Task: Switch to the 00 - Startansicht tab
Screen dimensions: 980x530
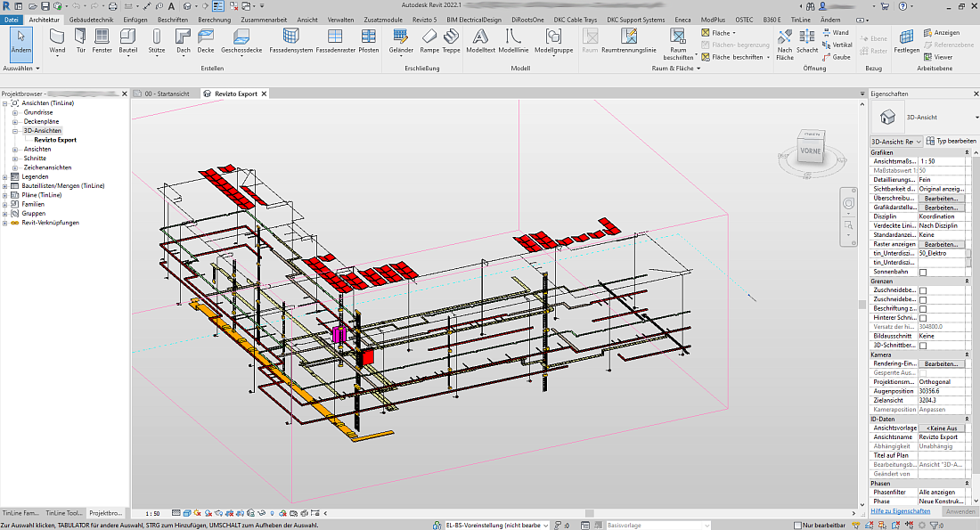Action: click(x=166, y=93)
